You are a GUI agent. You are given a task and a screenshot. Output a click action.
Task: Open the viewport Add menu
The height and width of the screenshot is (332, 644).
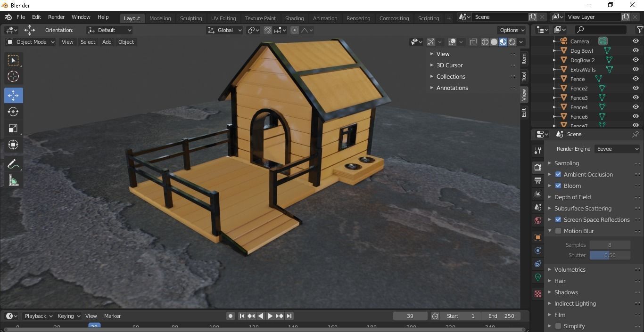(107, 42)
